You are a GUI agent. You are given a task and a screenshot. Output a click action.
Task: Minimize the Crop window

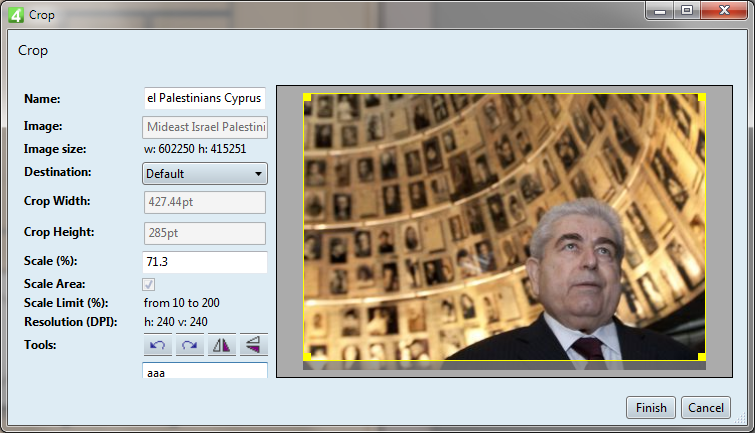[660, 10]
